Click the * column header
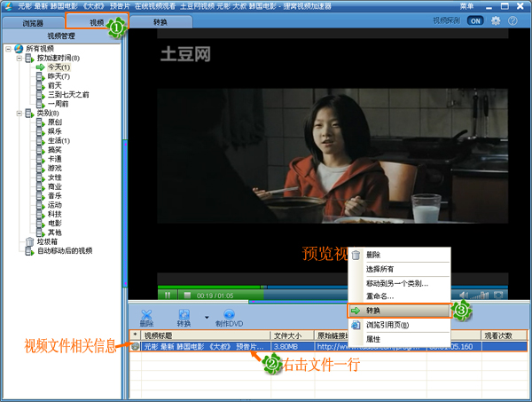This screenshot has width=532, height=402. tap(136, 335)
